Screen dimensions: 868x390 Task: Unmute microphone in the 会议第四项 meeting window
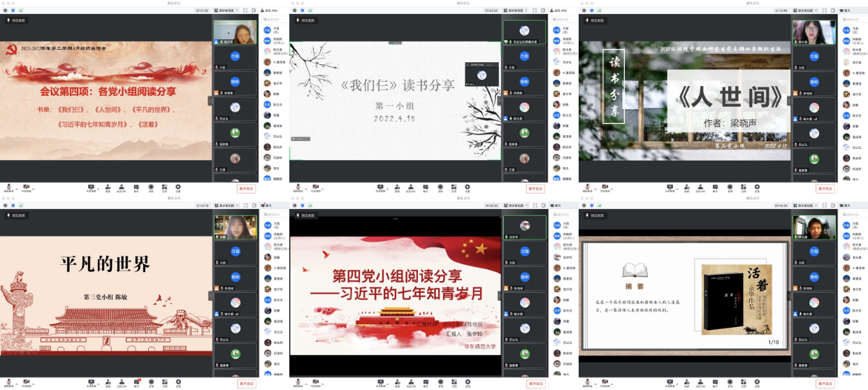click(x=8, y=187)
